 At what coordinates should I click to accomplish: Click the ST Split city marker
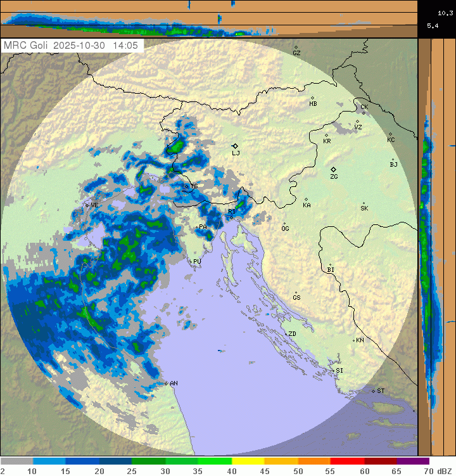pyautogui.click(x=374, y=390)
